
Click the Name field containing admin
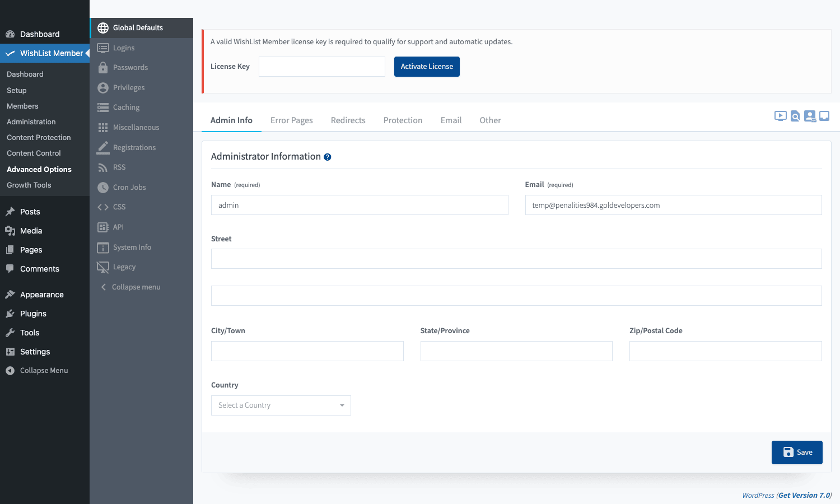[360, 205]
